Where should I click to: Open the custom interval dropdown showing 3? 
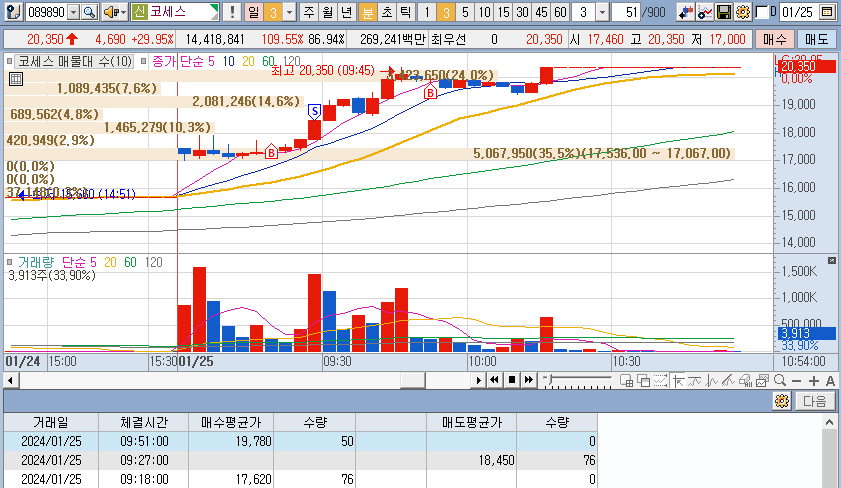[x=602, y=12]
